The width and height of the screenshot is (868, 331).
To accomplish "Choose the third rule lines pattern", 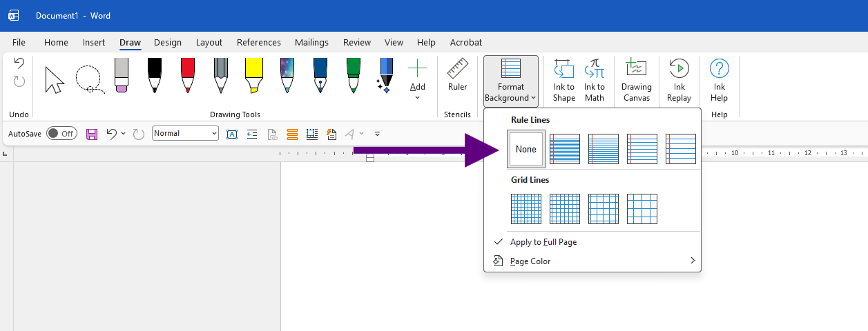I will [642, 149].
